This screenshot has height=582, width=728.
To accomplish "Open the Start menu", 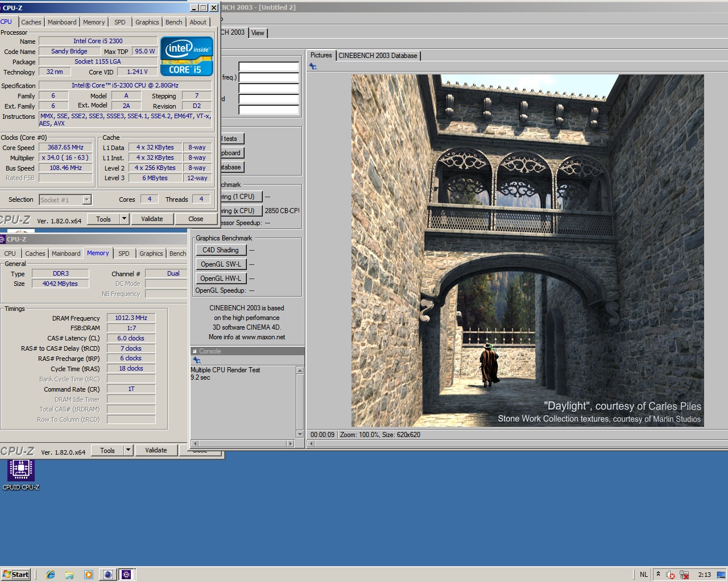I will pyautogui.click(x=16, y=575).
